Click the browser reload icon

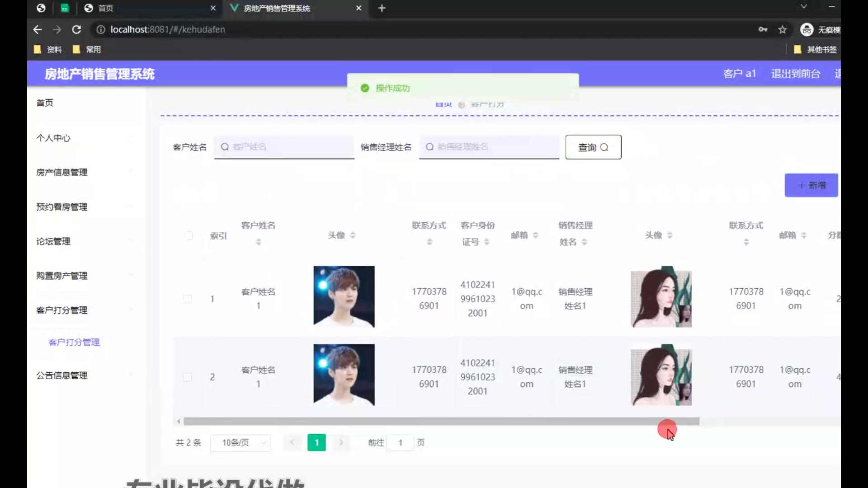point(76,30)
